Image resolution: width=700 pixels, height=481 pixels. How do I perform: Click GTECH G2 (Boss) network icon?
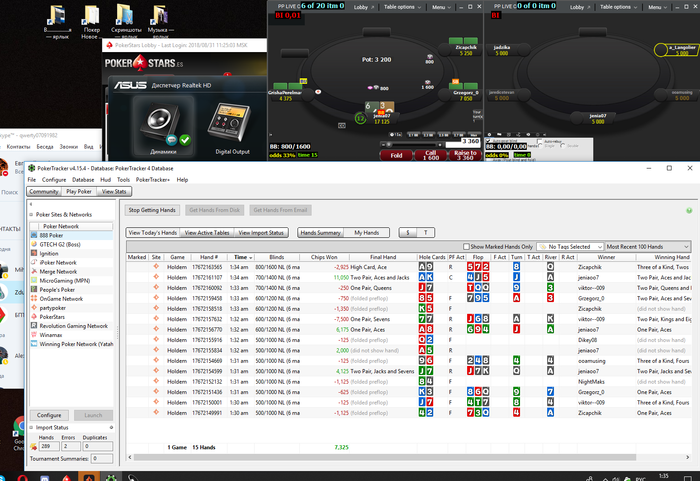[34, 244]
